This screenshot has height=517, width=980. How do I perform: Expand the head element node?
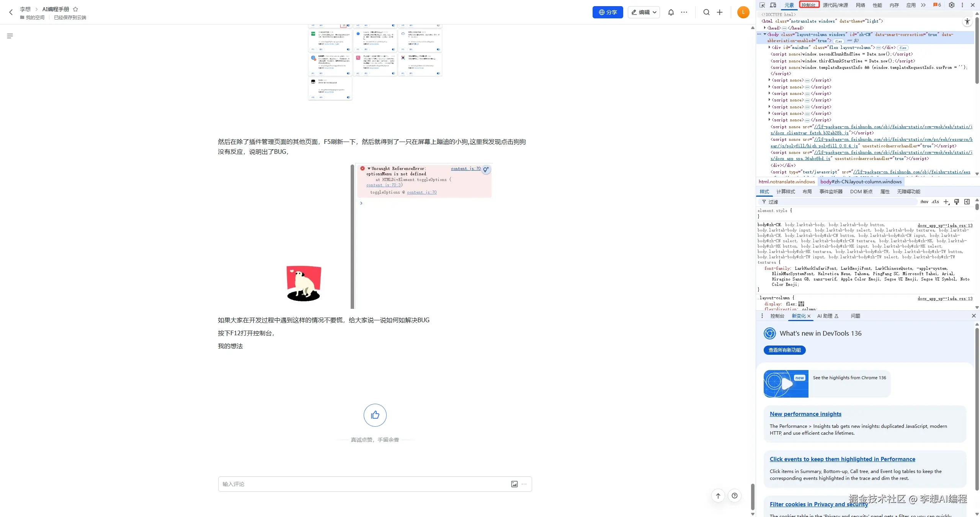765,28
